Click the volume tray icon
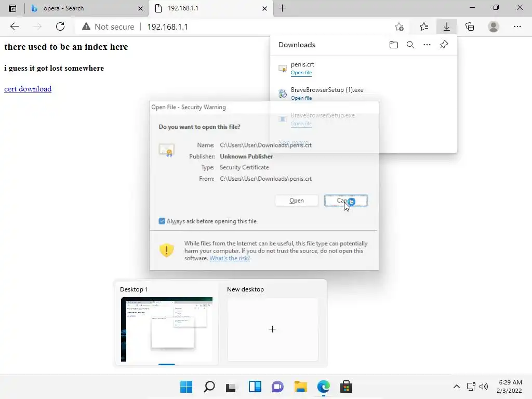The height and width of the screenshot is (399, 532). click(x=484, y=387)
